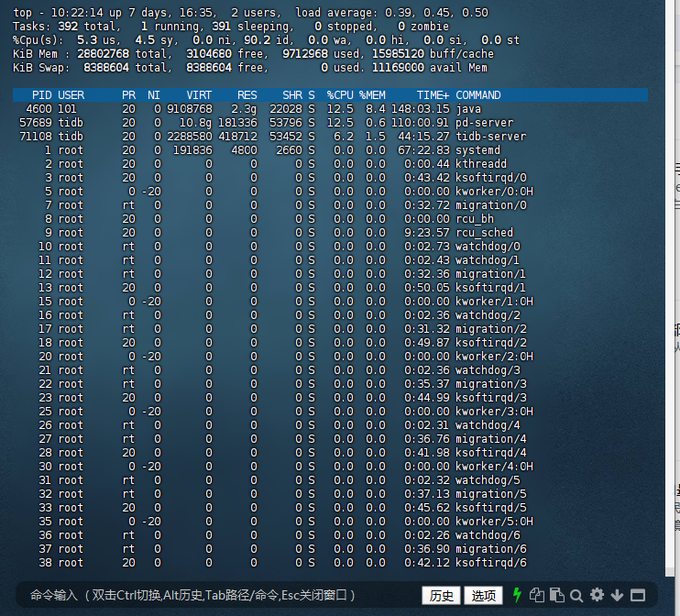The width and height of the screenshot is (680, 616).
Task: Click the kworker/5:0H process name
Action: 494,522
